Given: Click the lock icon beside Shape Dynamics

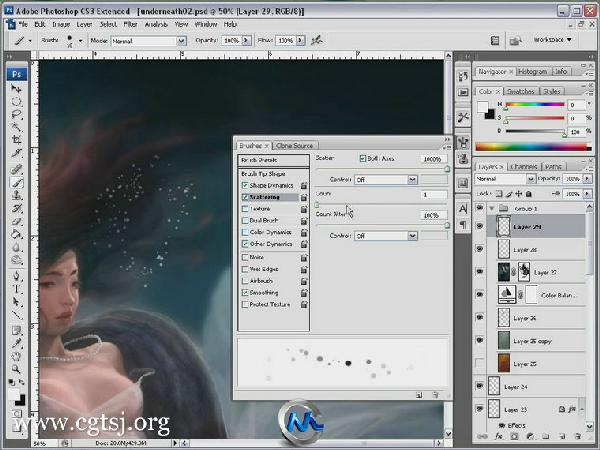Looking at the screenshot, I should (x=303, y=185).
